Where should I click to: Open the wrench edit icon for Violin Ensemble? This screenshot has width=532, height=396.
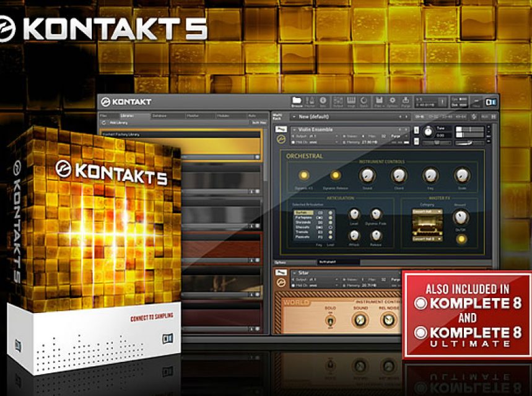coord(281,130)
